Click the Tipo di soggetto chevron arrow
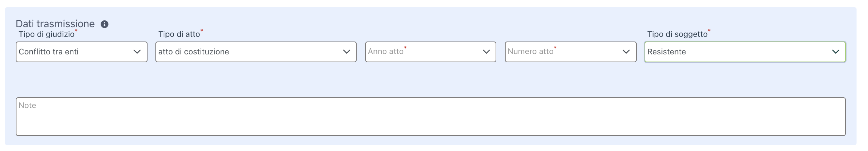Screen dimensions: 868x151 click(835, 52)
